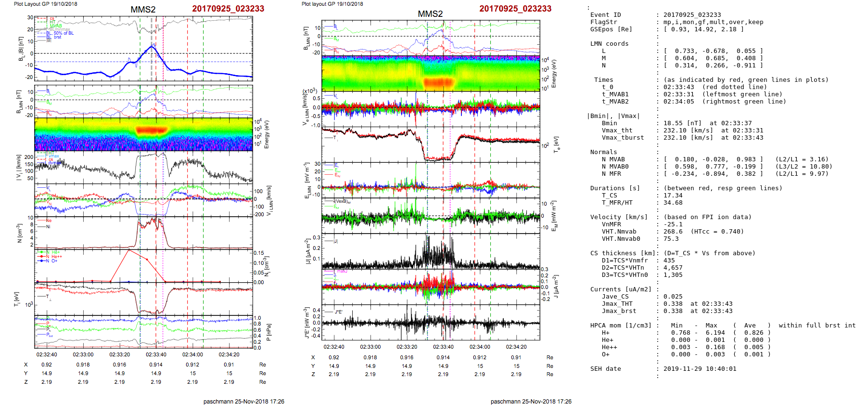Click the red 20170925_023233 heading on the right plot
The height and width of the screenshot is (405, 868).
515,9
